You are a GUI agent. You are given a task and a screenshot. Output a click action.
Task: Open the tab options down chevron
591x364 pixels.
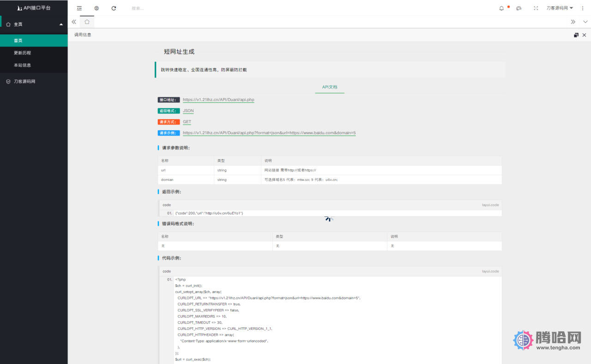[x=585, y=22]
